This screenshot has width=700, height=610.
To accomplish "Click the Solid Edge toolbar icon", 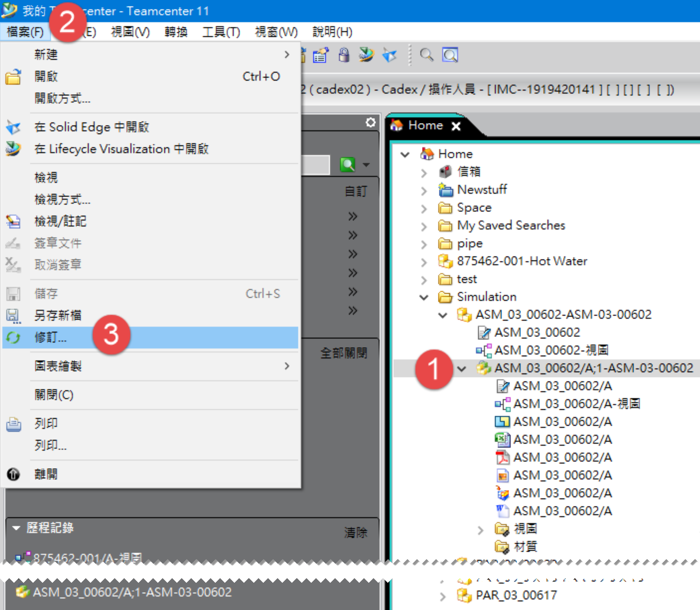I will tap(389, 55).
